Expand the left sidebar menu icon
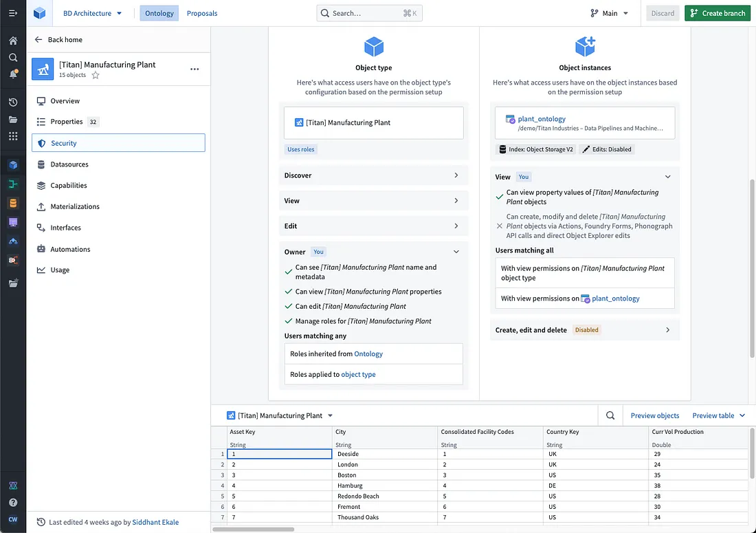The image size is (756, 533). click(x=13, y=13)
